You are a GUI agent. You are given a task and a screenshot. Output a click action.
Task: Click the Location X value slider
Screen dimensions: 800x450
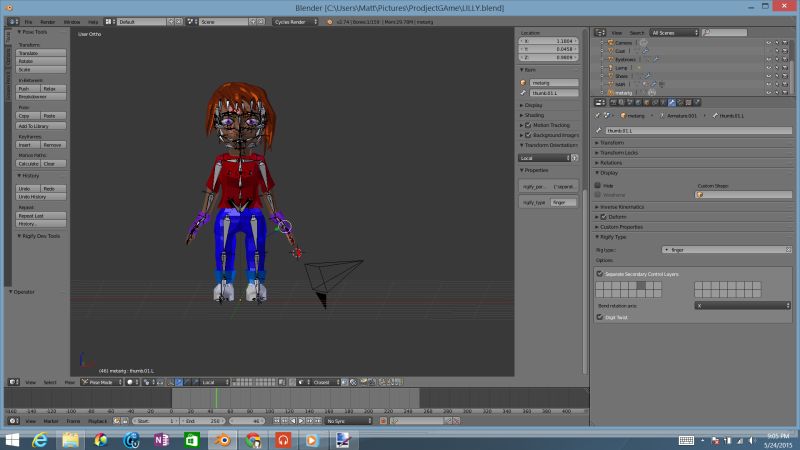coord(548,41)
